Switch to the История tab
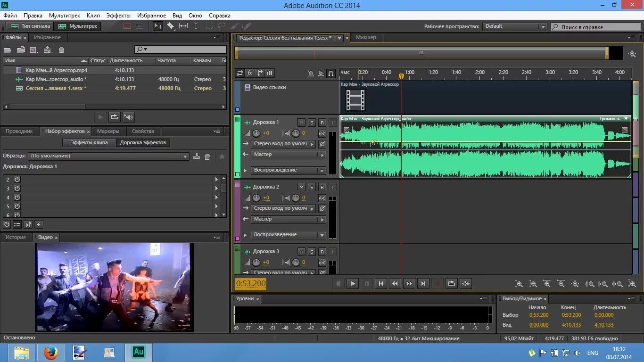The height and width of the screenshot is (362, 644). coord(16,237)
